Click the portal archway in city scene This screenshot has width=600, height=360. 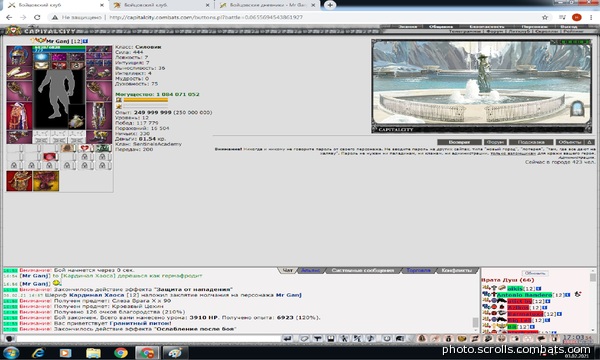pos(577,109)
